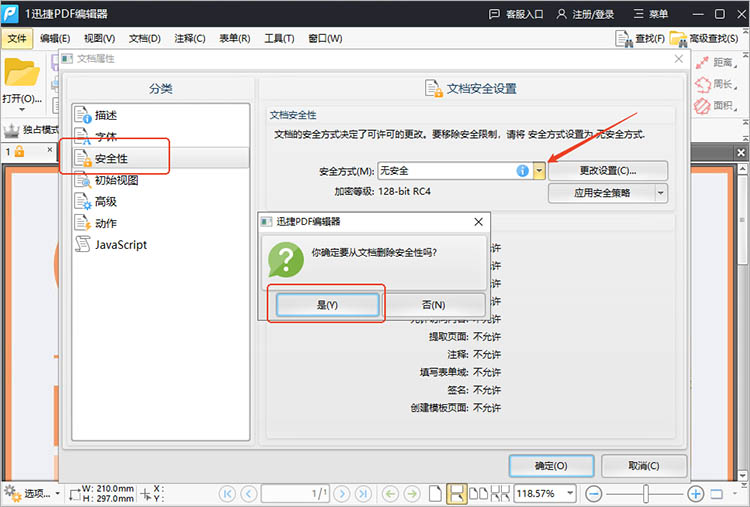Open the 客服入口 customer service link
The image size is (750, 507).
[516, 14]
